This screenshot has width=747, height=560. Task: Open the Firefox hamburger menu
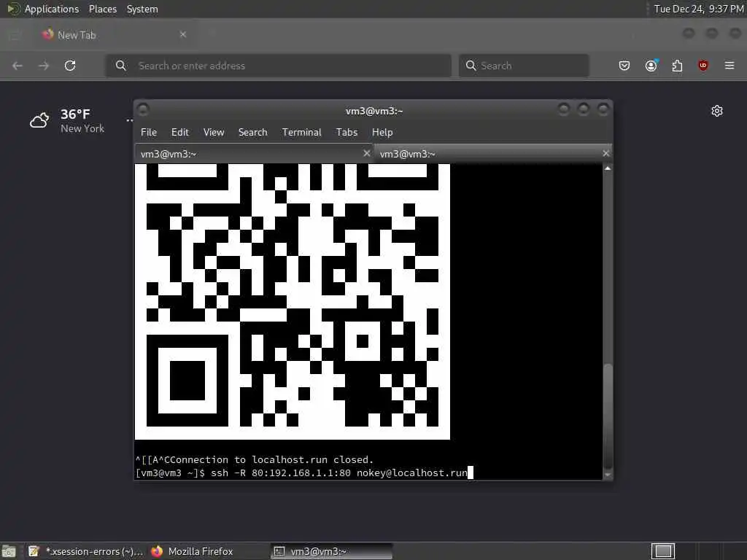(x=729, y=65)
